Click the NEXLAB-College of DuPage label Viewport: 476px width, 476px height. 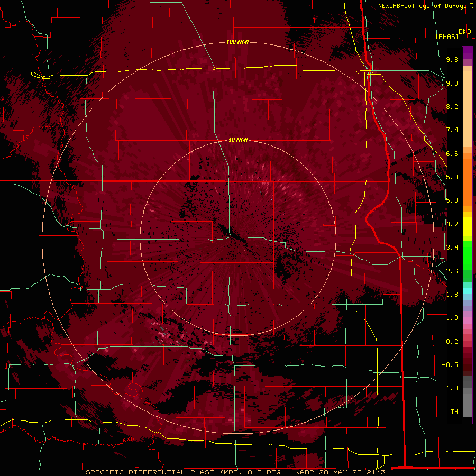422,6
